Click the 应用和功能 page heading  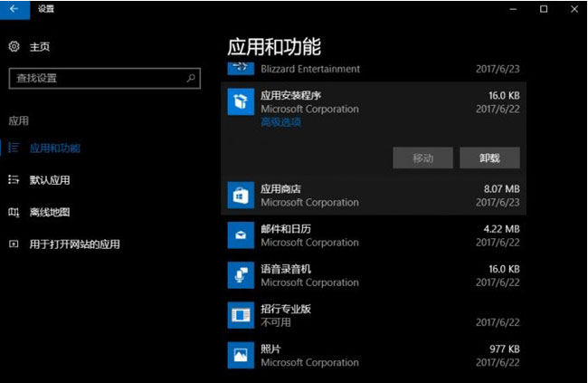[x=274, y=47]
